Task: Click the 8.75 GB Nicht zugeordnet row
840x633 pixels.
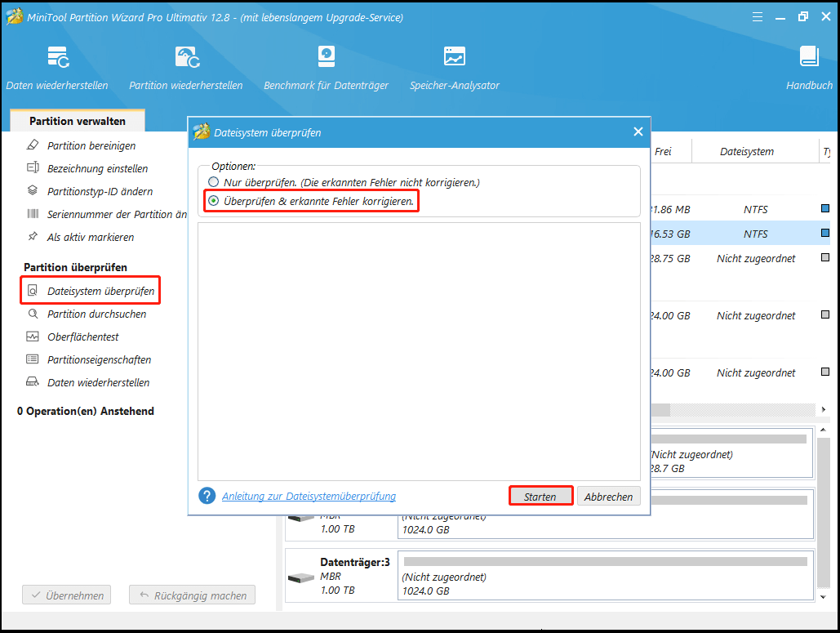Action: [740, 258]
